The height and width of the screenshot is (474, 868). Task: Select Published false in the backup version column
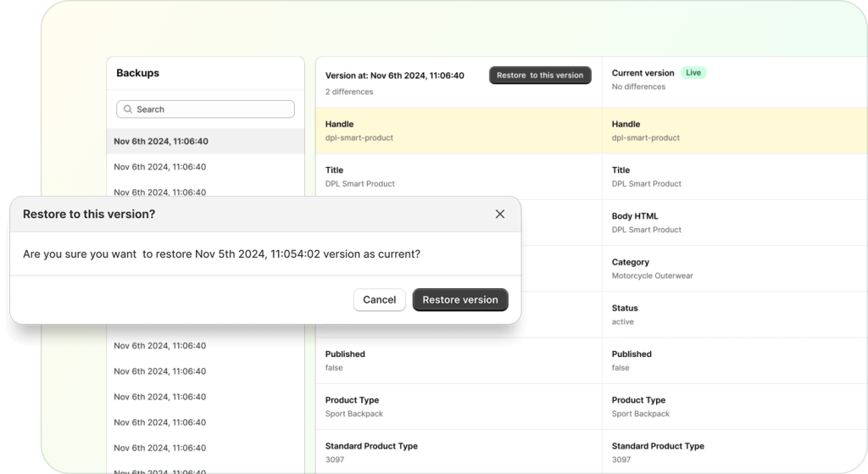tap(458, 360)
